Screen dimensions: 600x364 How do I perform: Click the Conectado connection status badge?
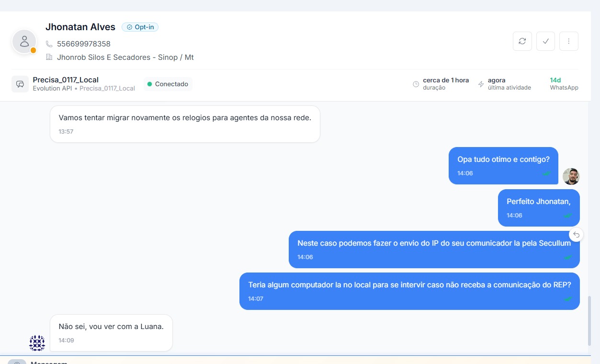168,84
